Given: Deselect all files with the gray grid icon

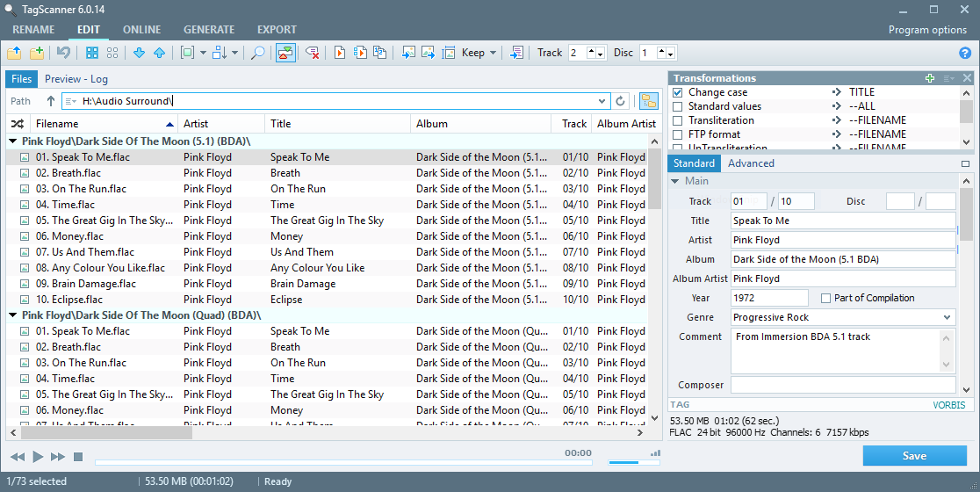Looking at the screenshot, I should pos(112,53).
